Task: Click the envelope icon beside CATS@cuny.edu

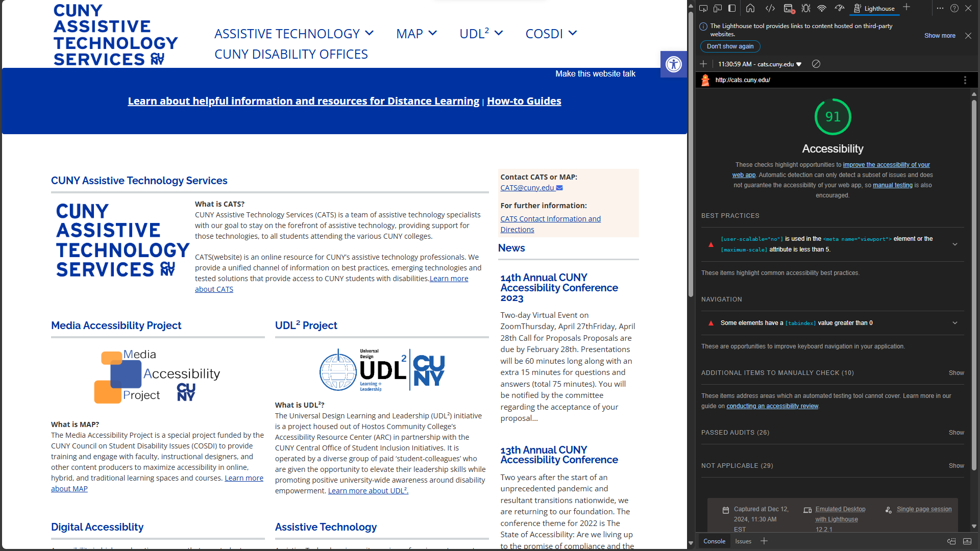Action: (559, 188)
